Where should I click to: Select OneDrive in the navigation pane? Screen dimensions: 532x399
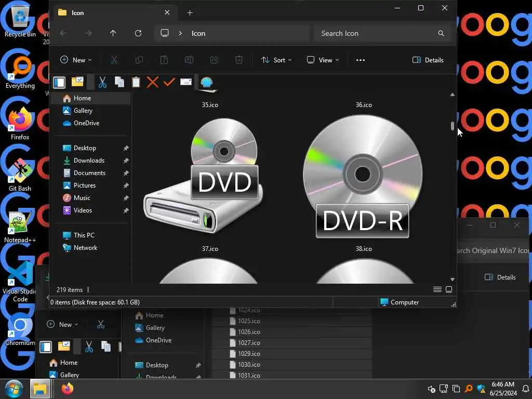coord(91,123)
